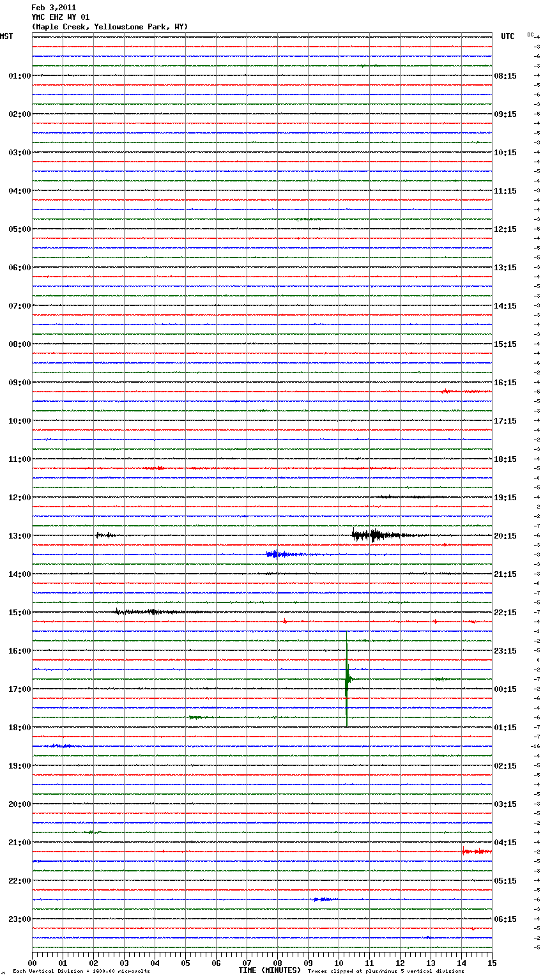
Task: Click the 14:15 UTC time label
Action: [x=505, y=306]
